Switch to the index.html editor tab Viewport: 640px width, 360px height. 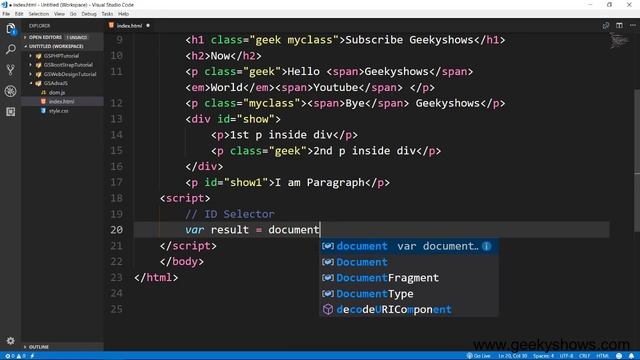pyautogui.click(x=129, y=26)
